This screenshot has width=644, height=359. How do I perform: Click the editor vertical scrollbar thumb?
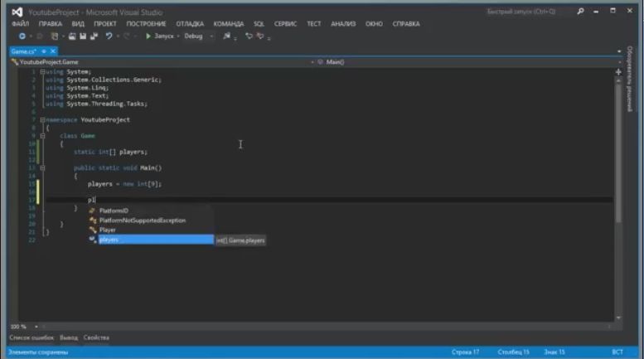(618, 153)
